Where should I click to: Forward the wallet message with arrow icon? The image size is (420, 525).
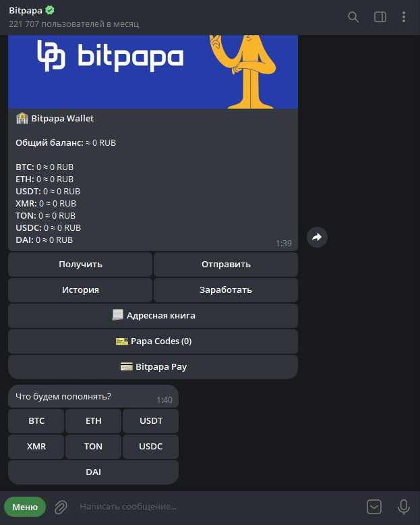317,237
